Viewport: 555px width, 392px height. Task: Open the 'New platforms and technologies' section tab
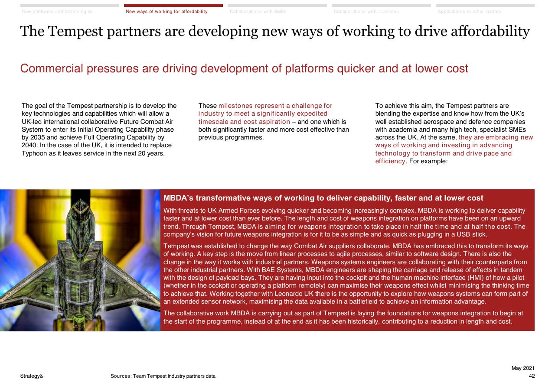(69, 10)
